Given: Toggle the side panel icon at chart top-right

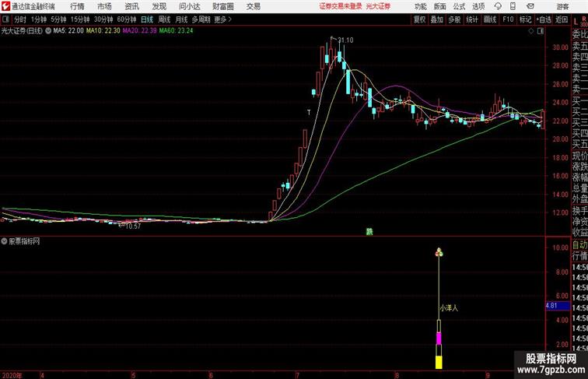Looking at the screenshot, I should (x=541, y=31).
